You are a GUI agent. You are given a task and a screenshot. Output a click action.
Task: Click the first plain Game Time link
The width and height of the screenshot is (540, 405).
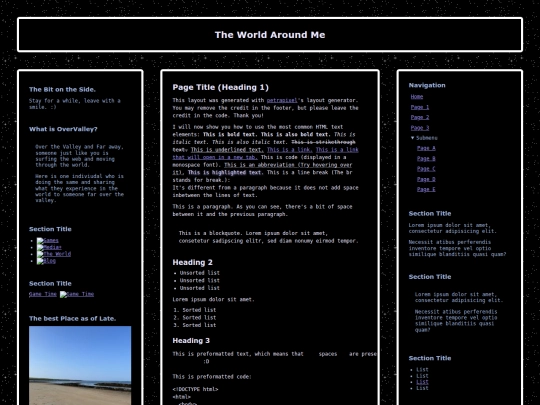tap(43, 294)
